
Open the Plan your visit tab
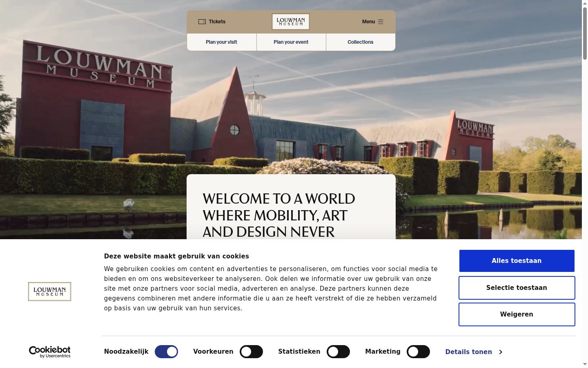point(222,42)
